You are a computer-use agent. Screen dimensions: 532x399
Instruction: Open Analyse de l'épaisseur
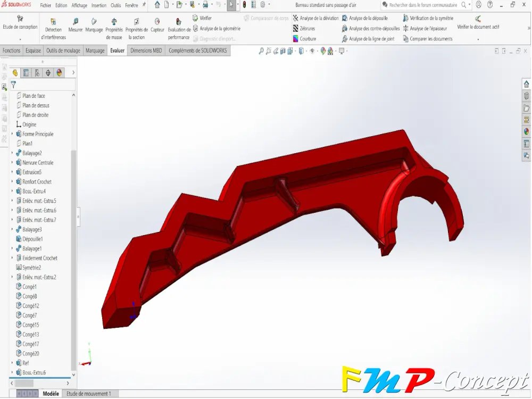point(425,29)
